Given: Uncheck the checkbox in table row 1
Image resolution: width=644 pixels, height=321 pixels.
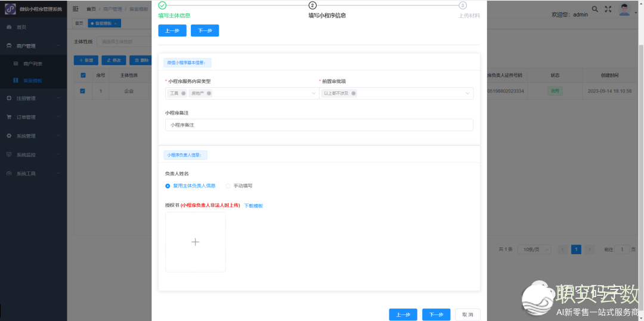Looking at the screenshot, I should [x=83, y=91].
